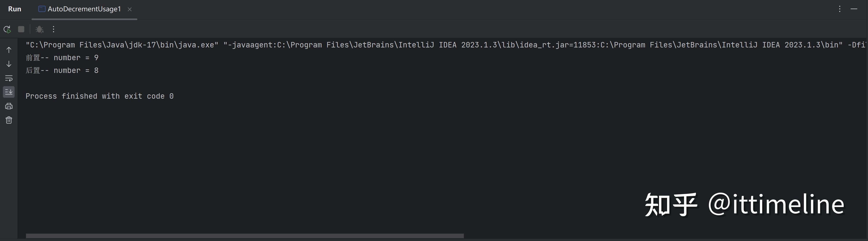Image resolution: width=868 pixels, height=241 pixels.
Task: Print the console output via printer icon
Action: click(x=9, y=106)
